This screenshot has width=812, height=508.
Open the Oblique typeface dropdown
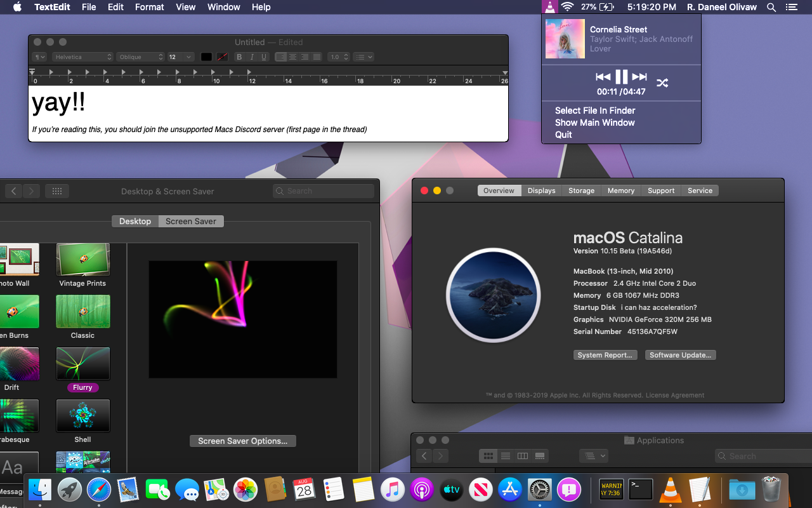pos(140,57)
